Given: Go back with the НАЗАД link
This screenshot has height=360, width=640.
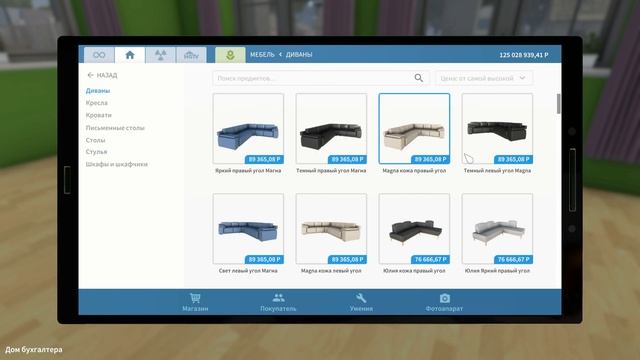Looking at the screenshot, I should tap(102, 75).
